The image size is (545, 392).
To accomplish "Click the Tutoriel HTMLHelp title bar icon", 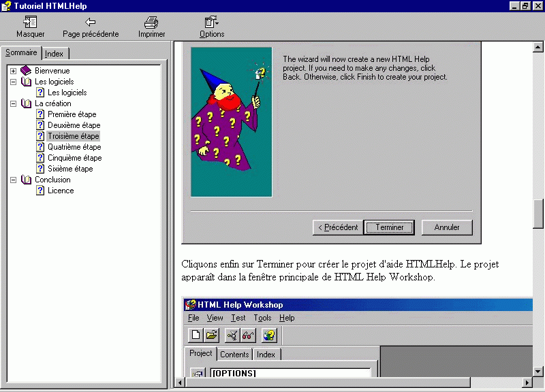I will coord(6,6).
